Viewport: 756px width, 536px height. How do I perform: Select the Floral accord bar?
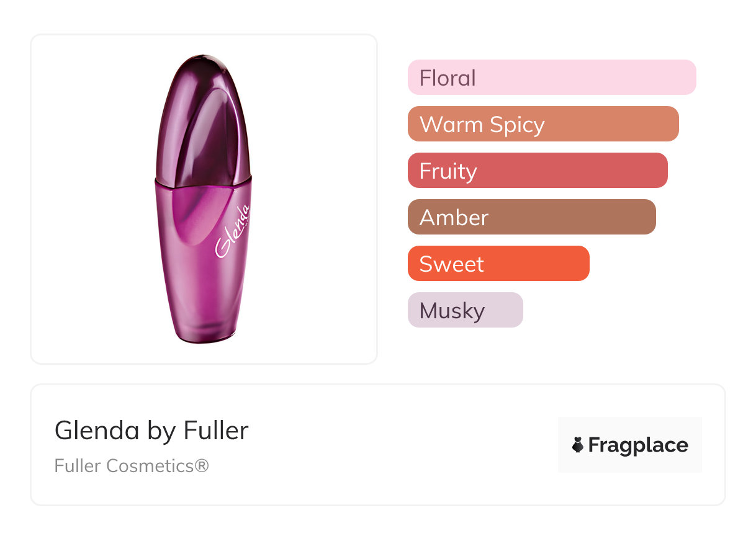[551, 78]
